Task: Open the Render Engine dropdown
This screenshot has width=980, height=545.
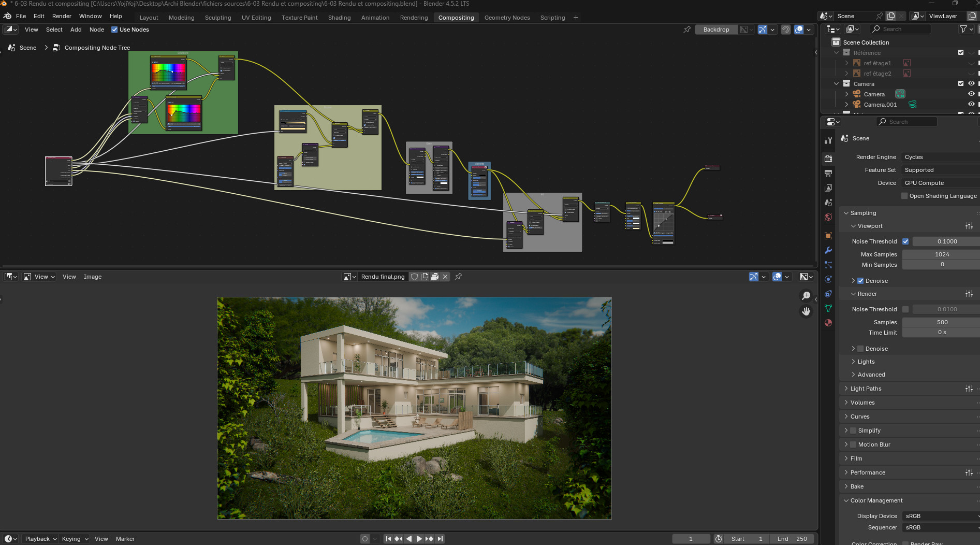Action: [x=940, y=157]
